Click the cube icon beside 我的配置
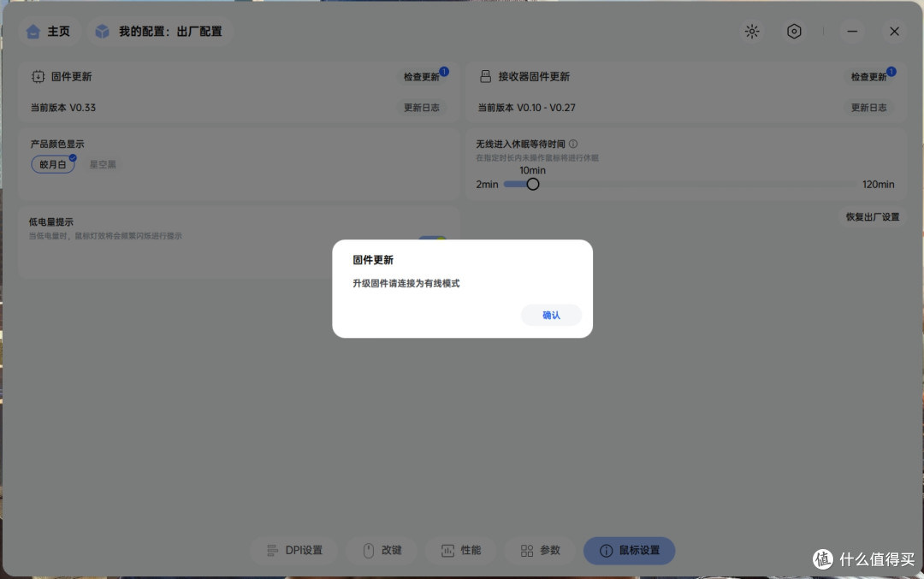The image size is (924, 579). click(102, 32)
